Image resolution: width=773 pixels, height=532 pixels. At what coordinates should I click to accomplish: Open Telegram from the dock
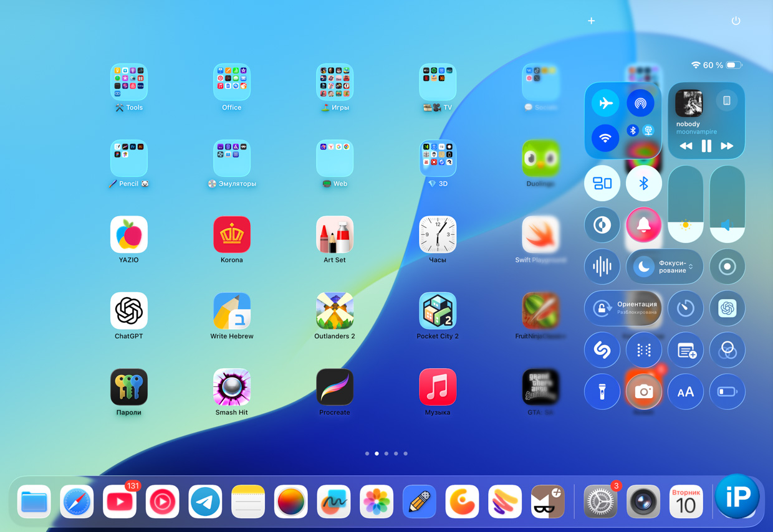pos(206,501)
